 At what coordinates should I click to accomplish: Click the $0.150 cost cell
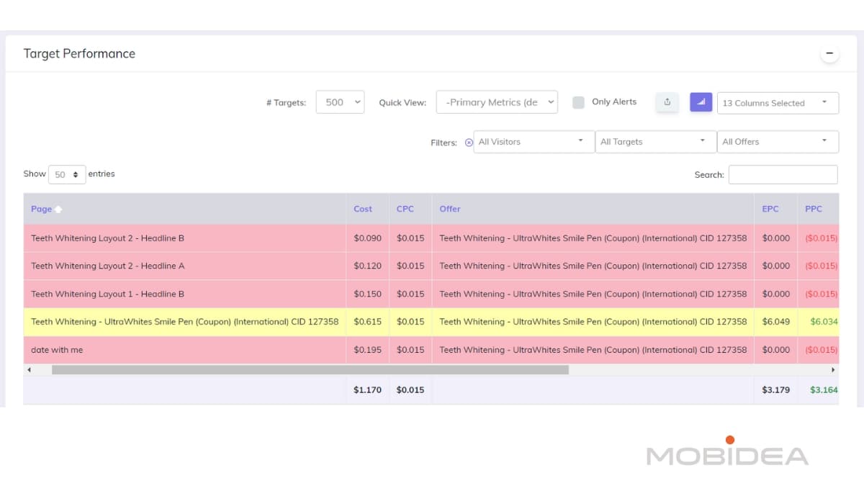click(368, 294)
